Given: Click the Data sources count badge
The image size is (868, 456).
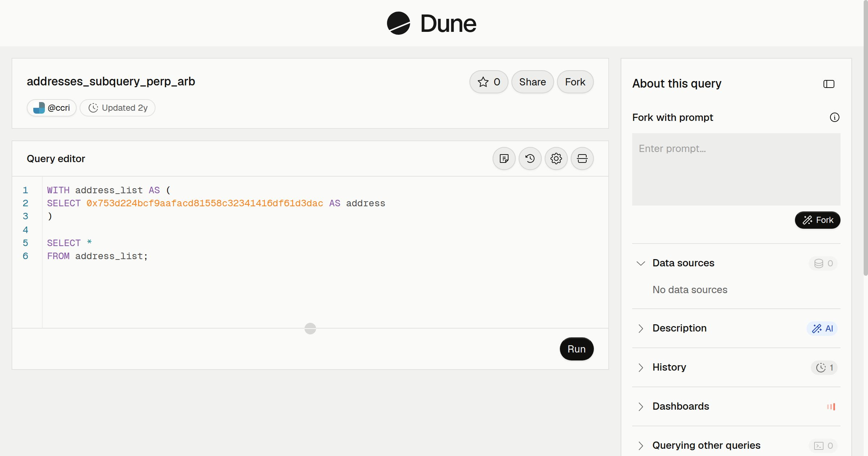Looking at the screenshot, I should (824, 263).
